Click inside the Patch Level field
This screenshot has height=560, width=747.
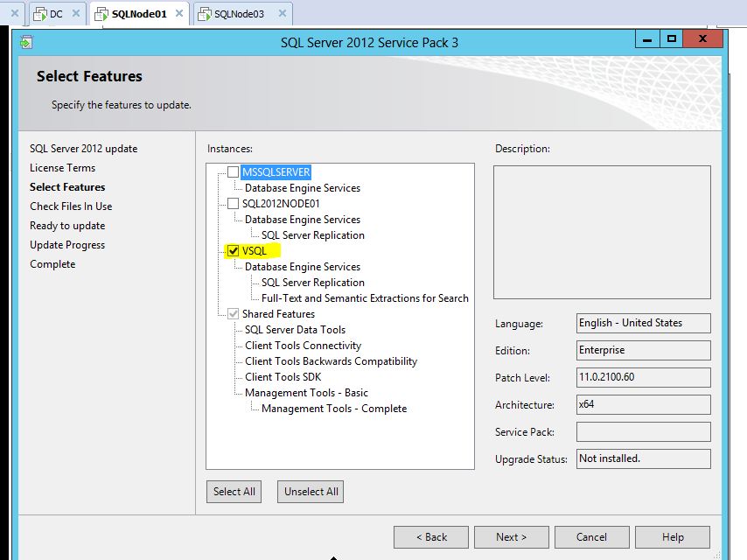click(x=643, y=377)
